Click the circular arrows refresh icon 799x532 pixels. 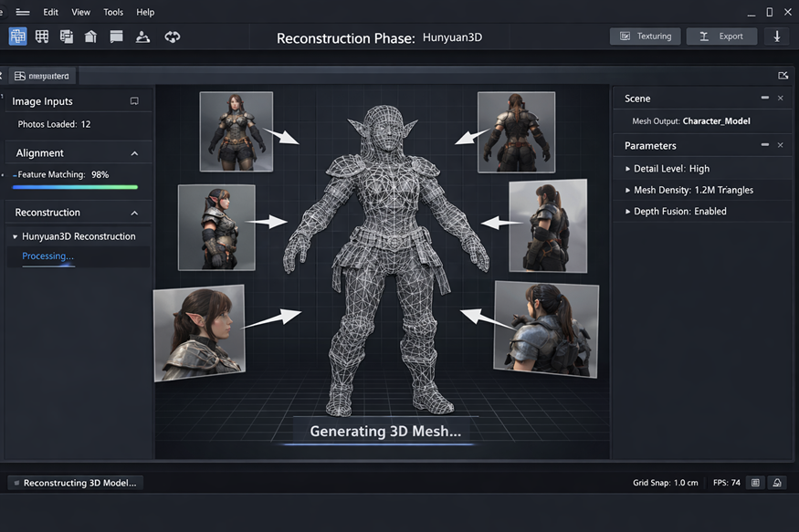172,37
